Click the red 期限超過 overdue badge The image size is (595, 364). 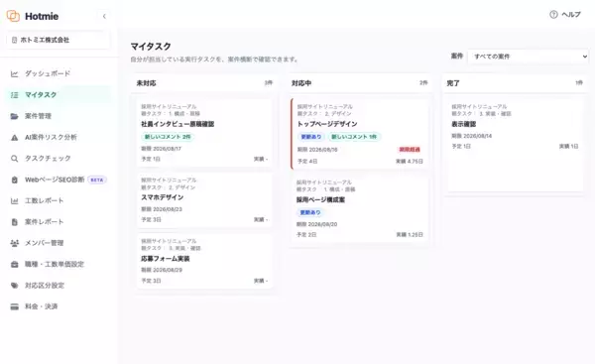(410, 150)
